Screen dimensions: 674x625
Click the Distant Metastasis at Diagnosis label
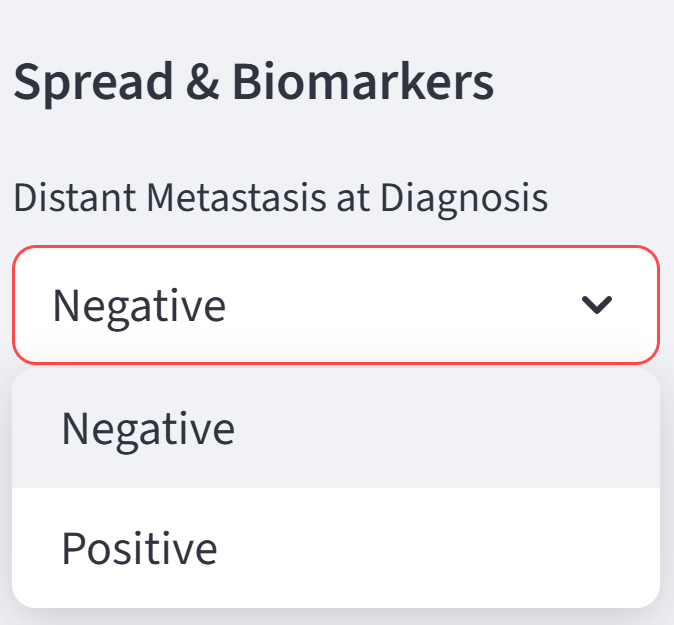point(281,197)
